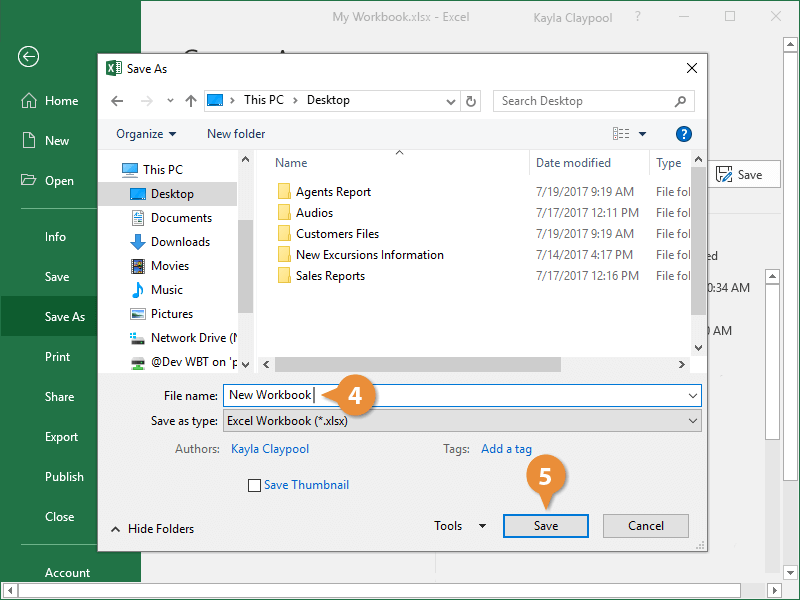Viewport: 800px width, 600px height.
Task: Return to the workbook with the back arrow
Action: 27,57
